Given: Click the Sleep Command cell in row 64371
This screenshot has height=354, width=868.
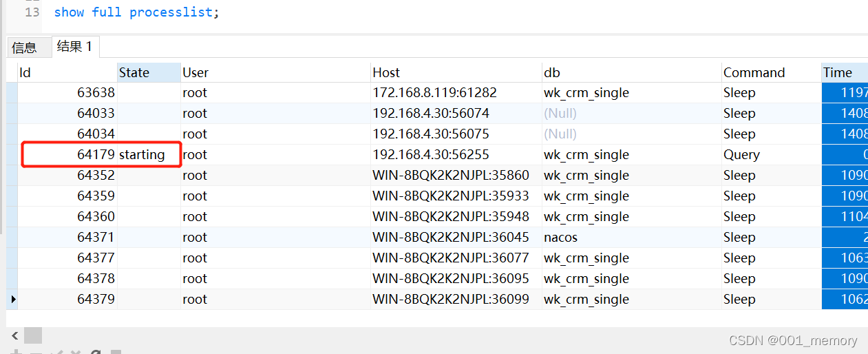Looking at the screenshot, I should pos(771,237).
